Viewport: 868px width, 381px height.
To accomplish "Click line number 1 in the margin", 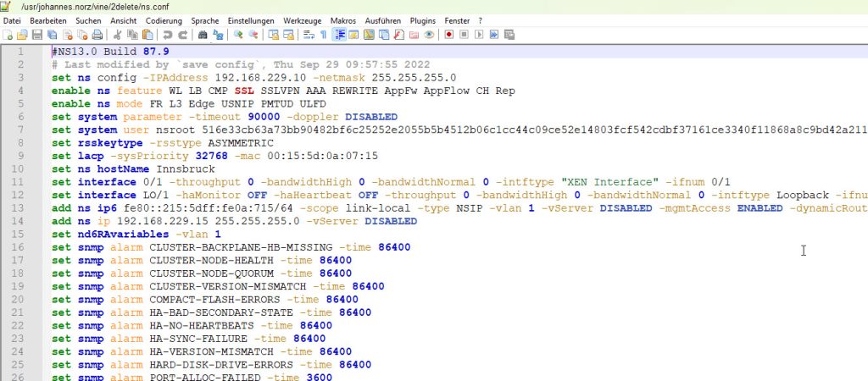I will (x=21, y=52).
